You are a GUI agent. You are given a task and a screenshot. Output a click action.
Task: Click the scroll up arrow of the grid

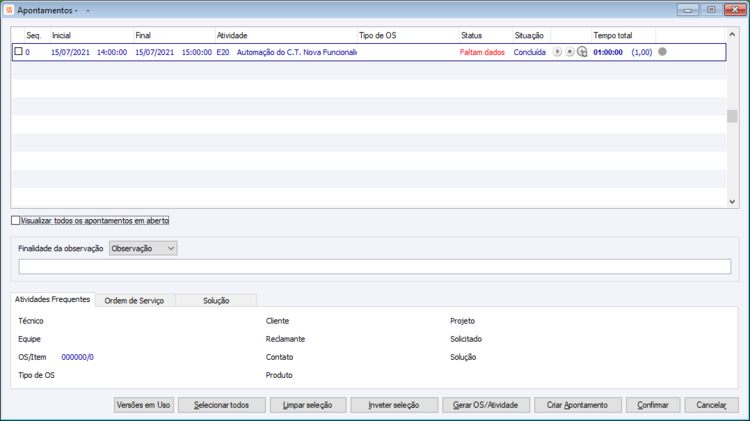click(732, 34)
